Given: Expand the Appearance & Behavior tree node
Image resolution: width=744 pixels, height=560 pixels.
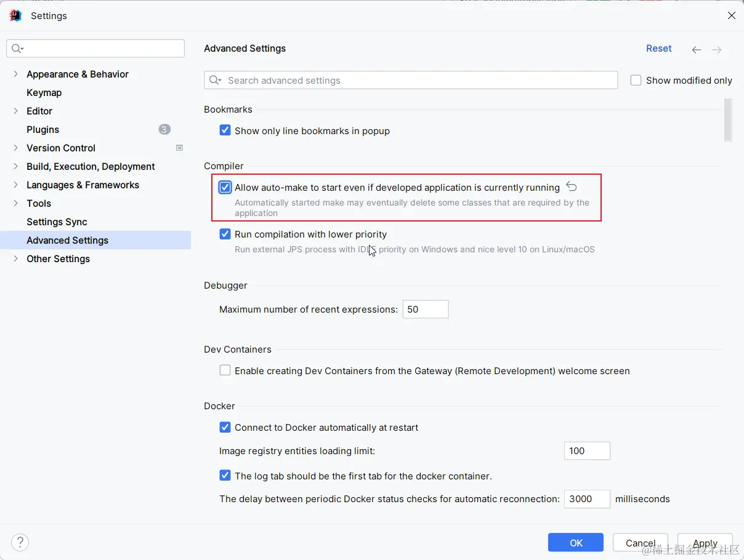Looking at the screenshot, I should pyautogui.click(x=15, y=74).
